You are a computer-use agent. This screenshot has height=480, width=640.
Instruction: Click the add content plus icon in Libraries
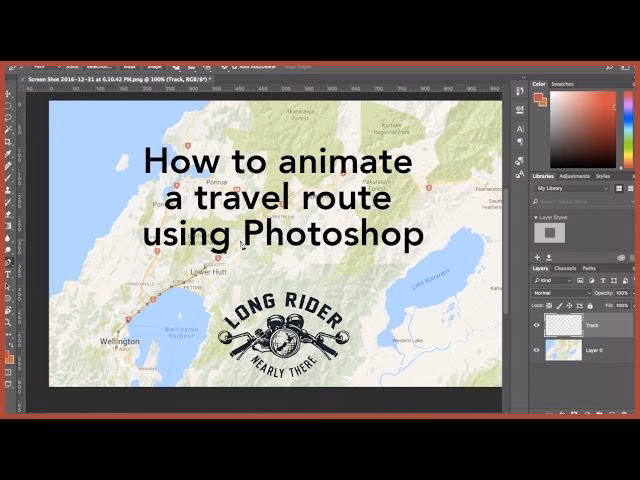pyautogui.click(x=538, y=257)
